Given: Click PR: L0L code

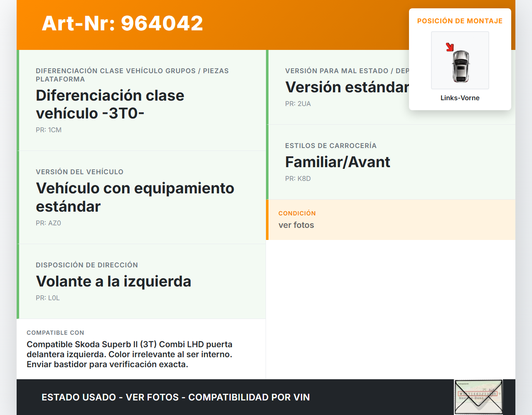Looking at the screenshot, I should [48, 298].
